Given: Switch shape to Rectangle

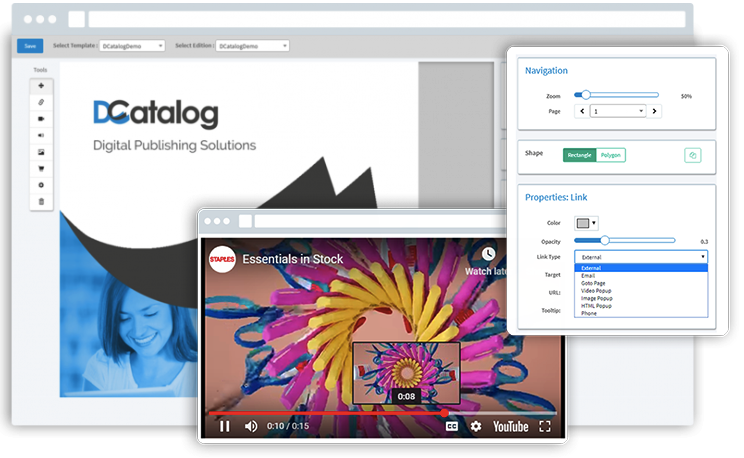Looking at the screenshot, I should (x=579, y=155).
